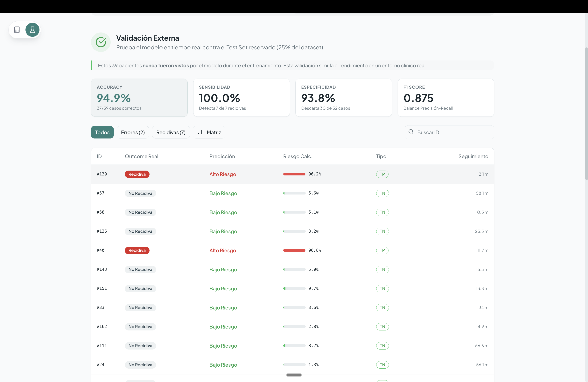Image resolution: width=588 pixels, height=382 pixels.
Task: Click the green checkmark validation icon
Action: (101, 42)
